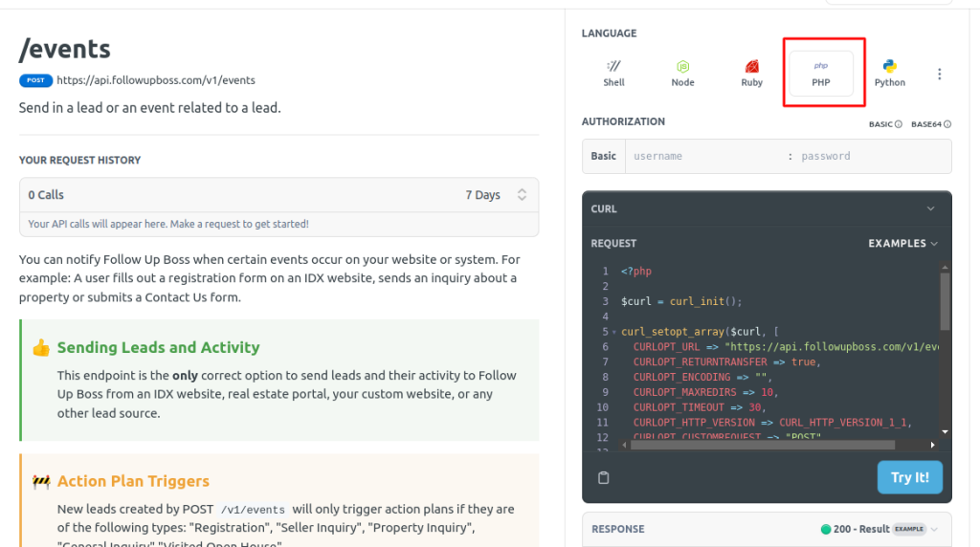Copy the code using clipboard icon

[603, 477]
